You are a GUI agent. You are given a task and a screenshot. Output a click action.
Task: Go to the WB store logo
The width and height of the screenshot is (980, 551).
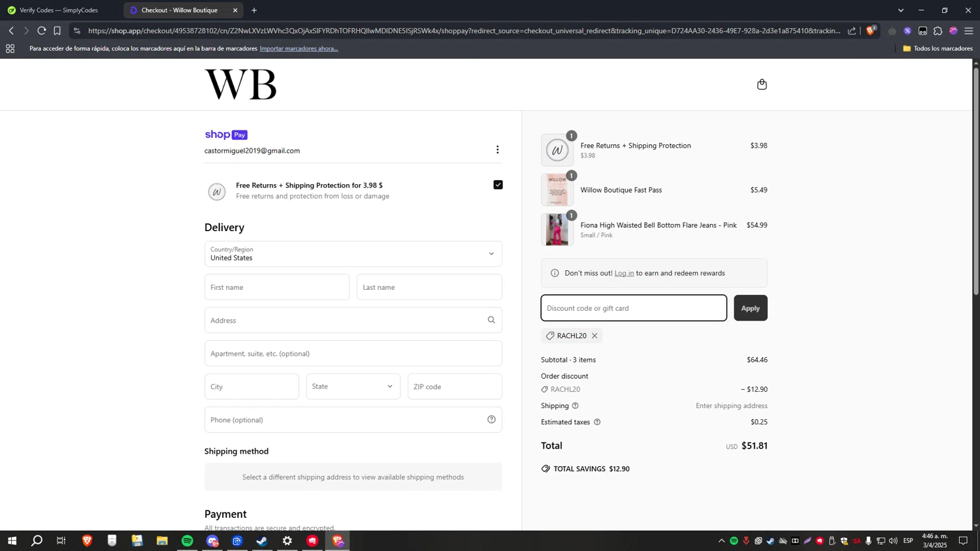pos(240,84)
